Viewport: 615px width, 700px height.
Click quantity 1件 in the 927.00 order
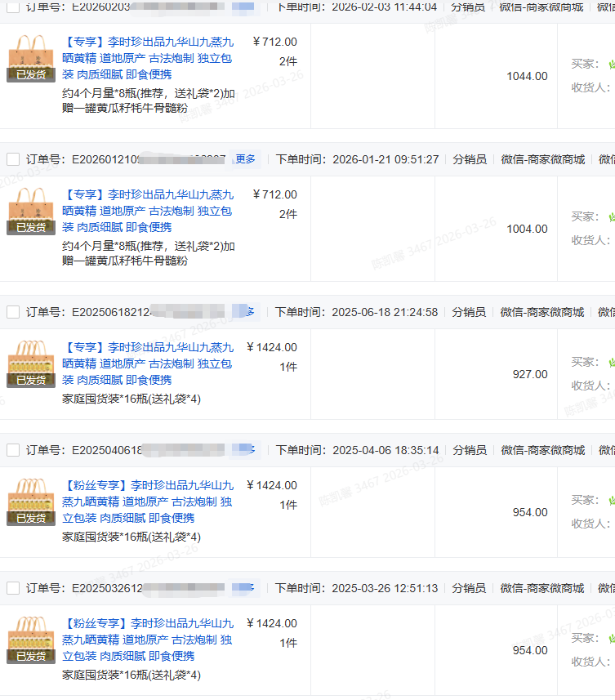[x=288, y=367]
